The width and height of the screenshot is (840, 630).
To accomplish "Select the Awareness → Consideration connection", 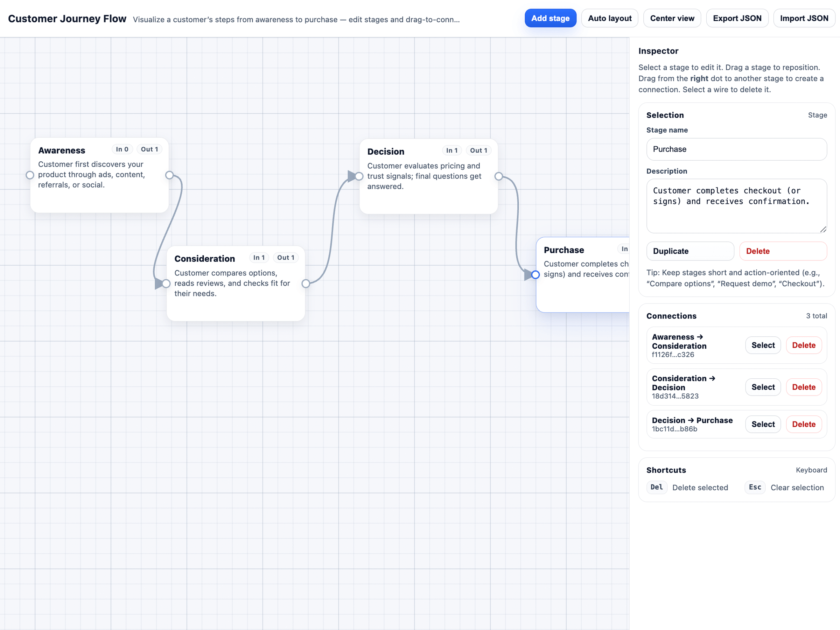I will (x=763, y=345).
